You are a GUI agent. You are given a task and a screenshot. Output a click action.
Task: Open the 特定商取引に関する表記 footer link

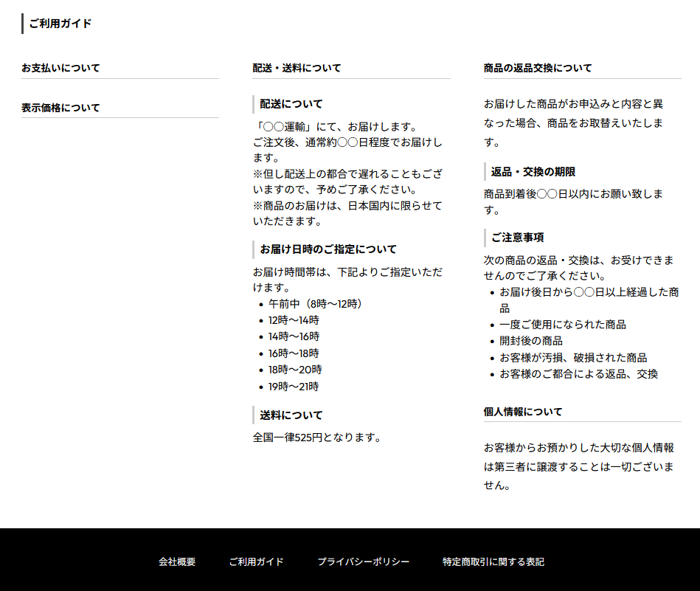tap(492, 561)
